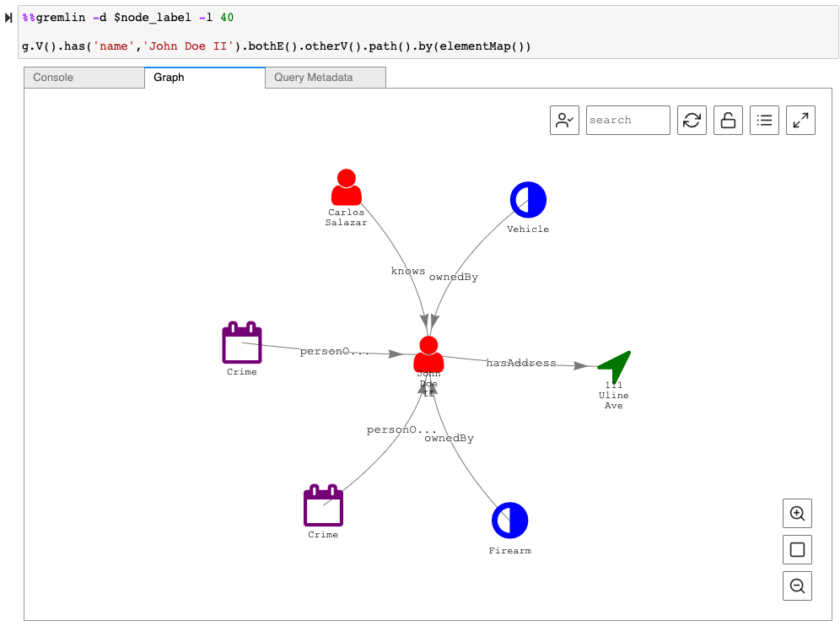Click the hasAddress edge label
Viewport: 840px width, 626px height.
(x=520, y=363)
